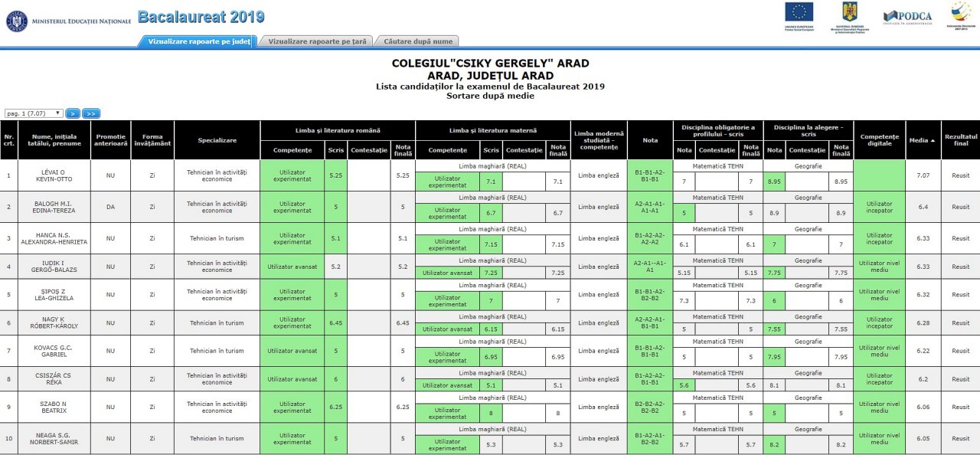Select candidate name 'NAGY K RÓBERT-KÁROLY'
980x455 pixels.
coord(54,322)
